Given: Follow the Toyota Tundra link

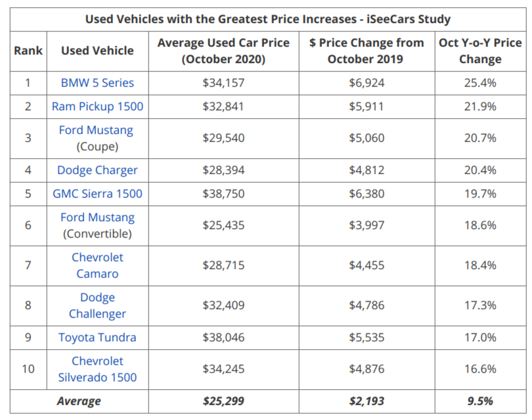Looking at the screenshot, I should 97,337.
